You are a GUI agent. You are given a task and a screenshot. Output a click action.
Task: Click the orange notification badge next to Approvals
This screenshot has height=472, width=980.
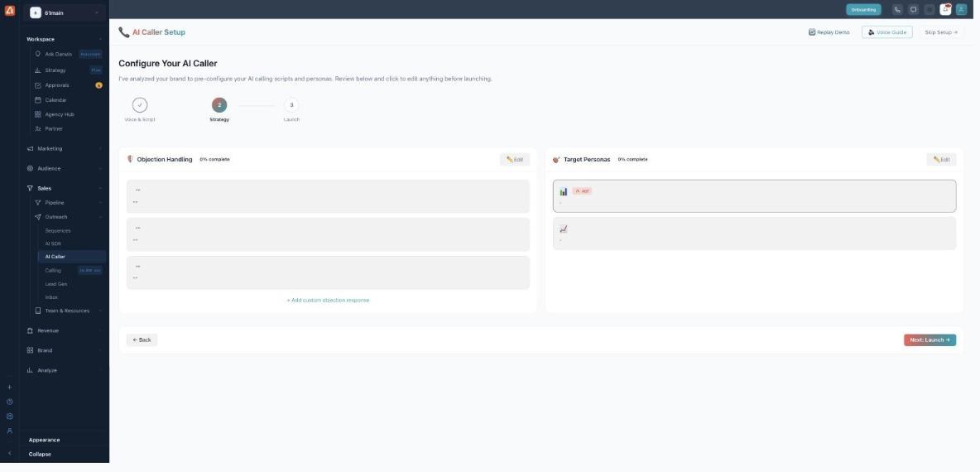[98, 85]
